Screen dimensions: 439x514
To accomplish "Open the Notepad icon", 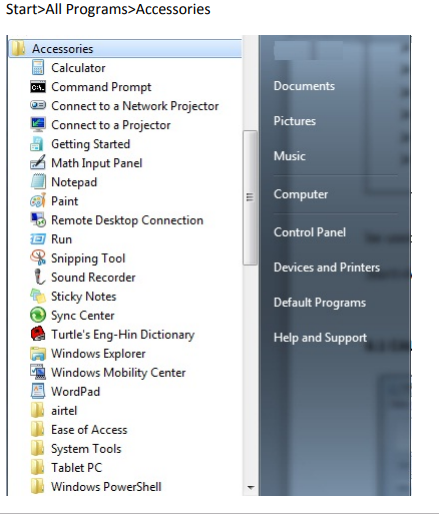I will [38, 182].
